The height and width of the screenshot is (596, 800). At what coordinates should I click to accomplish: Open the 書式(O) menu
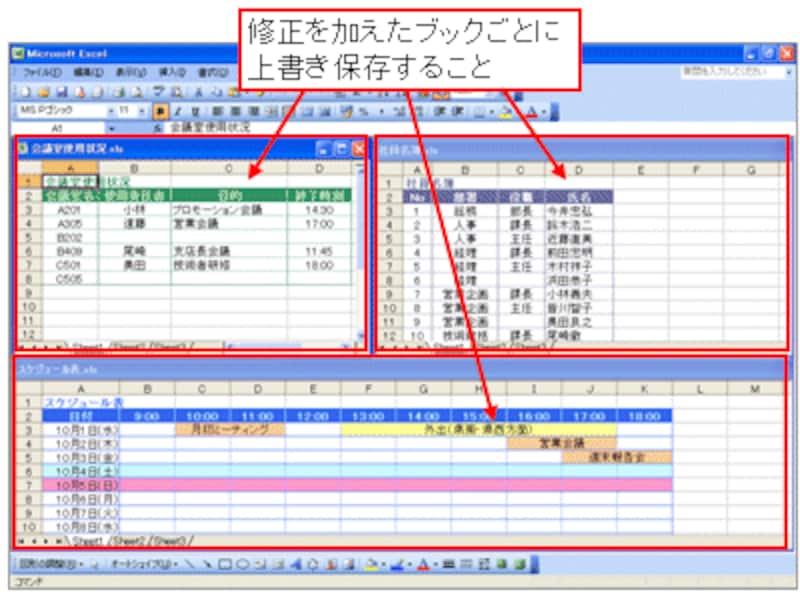coord(212,72)
